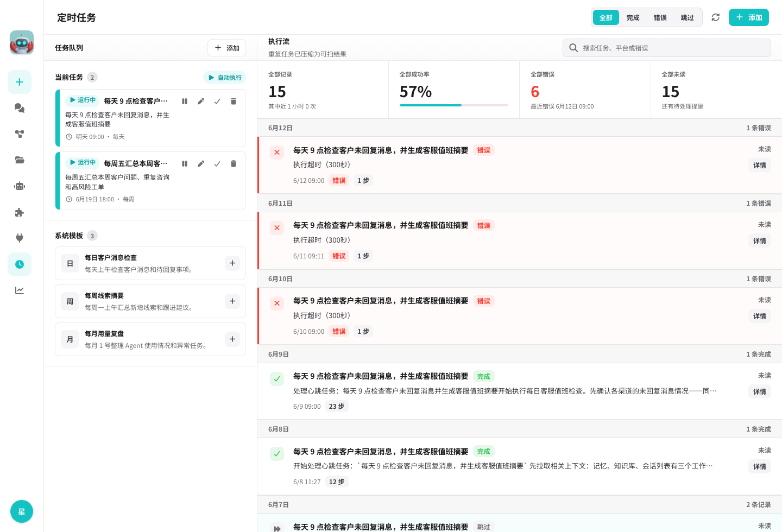Click the 全部错误 6 stat card

585,90
